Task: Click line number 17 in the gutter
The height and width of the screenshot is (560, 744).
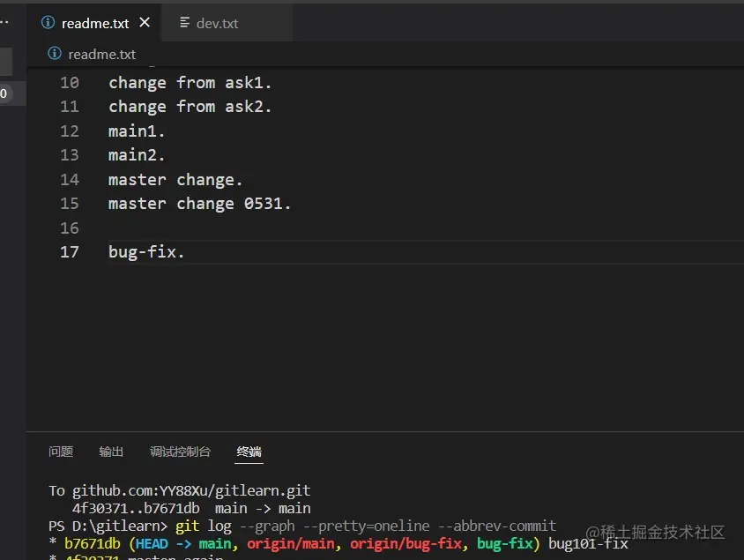Action: [70, 252]
